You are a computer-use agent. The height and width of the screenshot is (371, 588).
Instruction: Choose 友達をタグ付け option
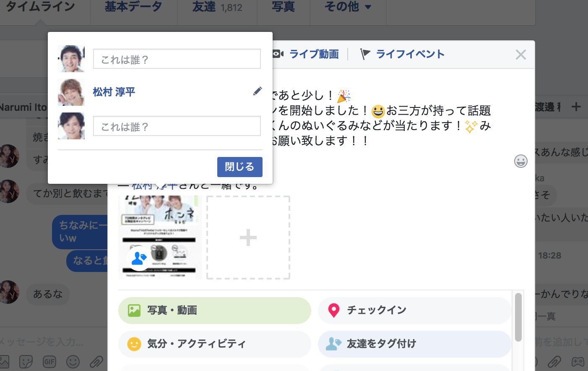(414, 344)
